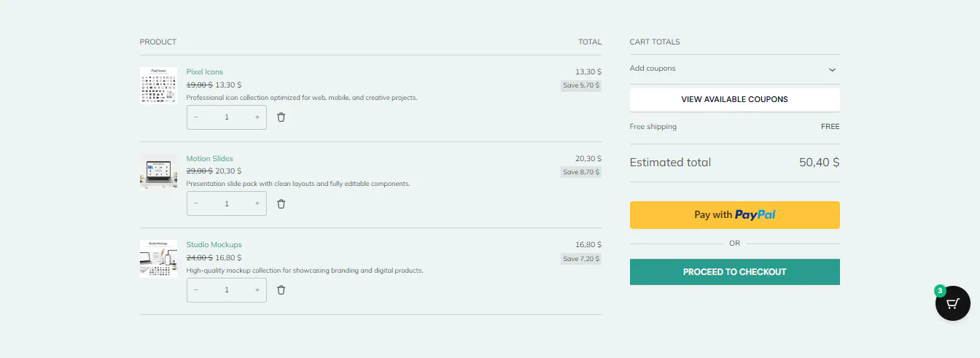Image resolution: width=980 pixels, height=358 pixels.
Task: Click the Free shipping label
Action: click(653, 127)
